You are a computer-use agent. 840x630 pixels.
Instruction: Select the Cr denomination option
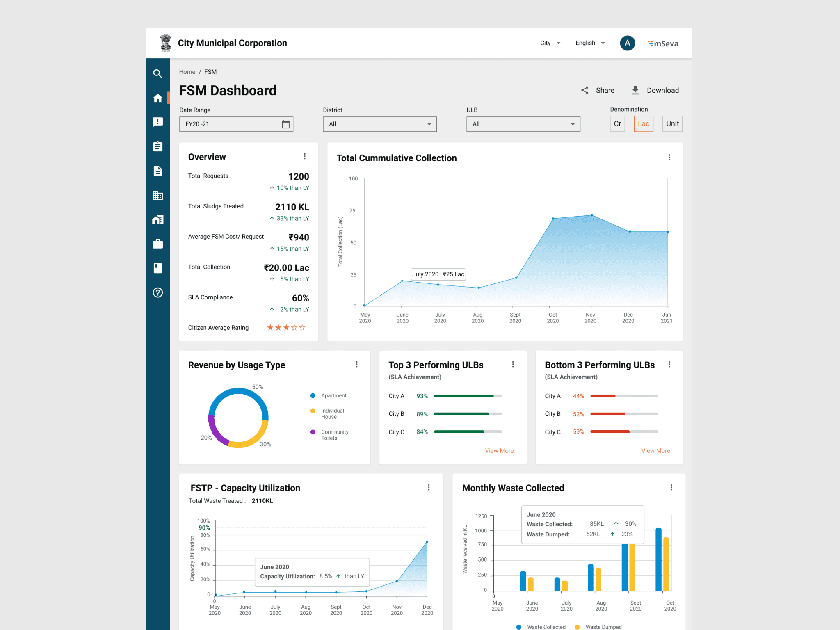617,124
